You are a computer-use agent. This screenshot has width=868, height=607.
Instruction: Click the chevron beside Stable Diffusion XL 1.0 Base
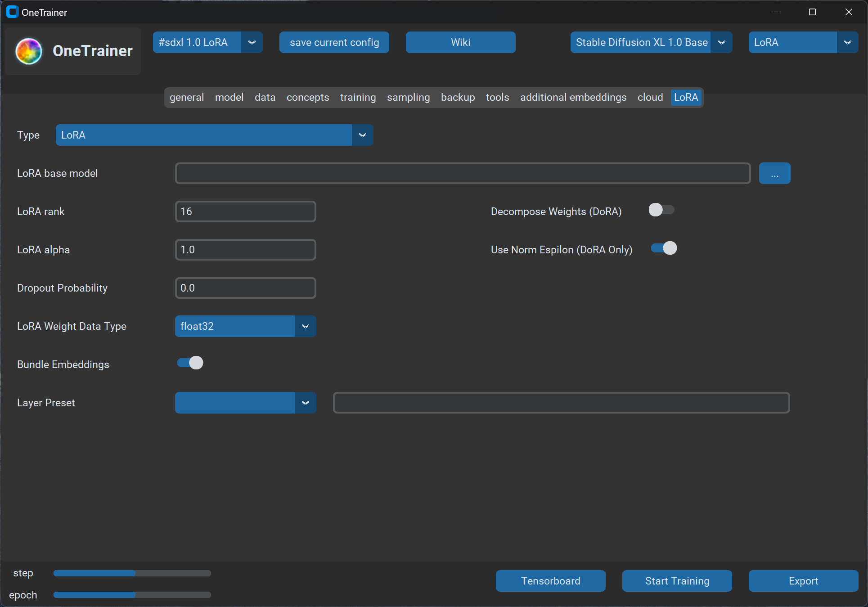(x=721, y=42)
